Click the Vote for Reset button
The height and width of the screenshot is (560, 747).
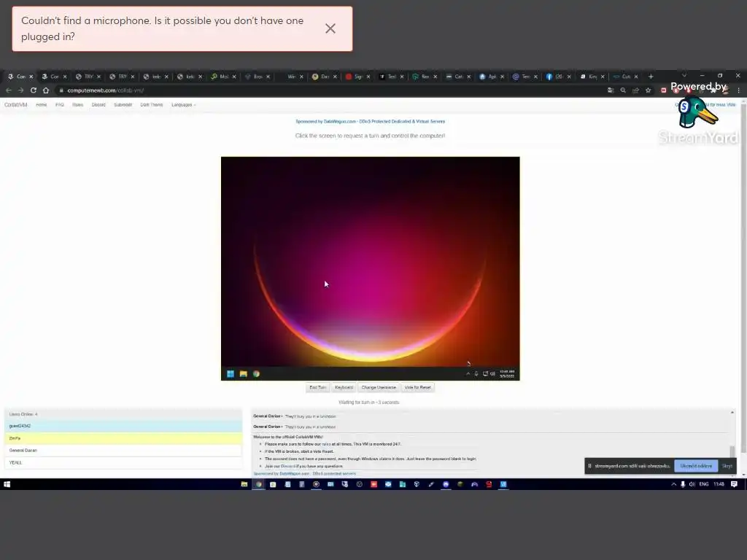[418, 388]
